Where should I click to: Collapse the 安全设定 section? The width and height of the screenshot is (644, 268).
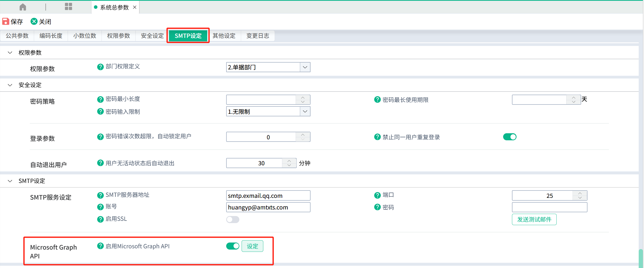10,85
